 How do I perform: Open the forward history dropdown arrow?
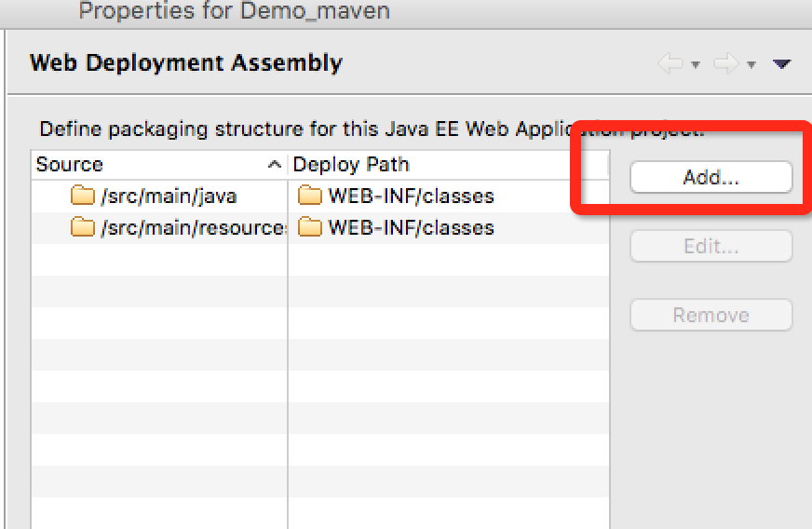751,64
